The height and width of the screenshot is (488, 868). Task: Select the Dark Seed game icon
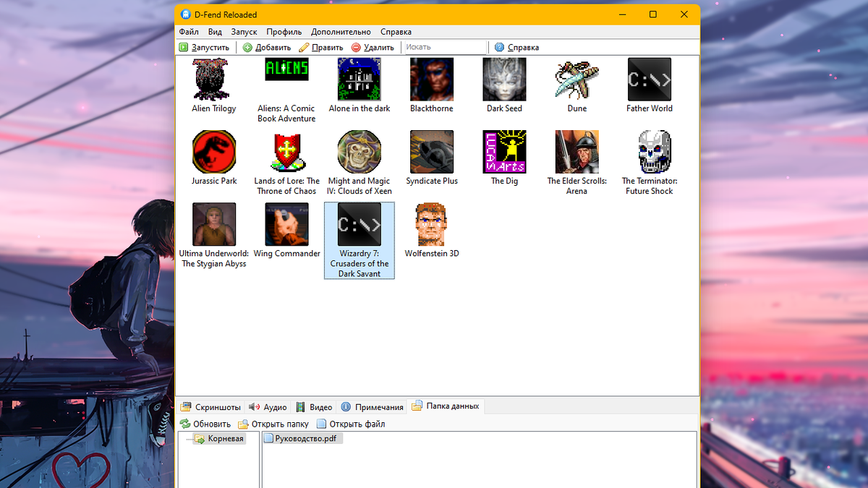click(x=504, y=79)
